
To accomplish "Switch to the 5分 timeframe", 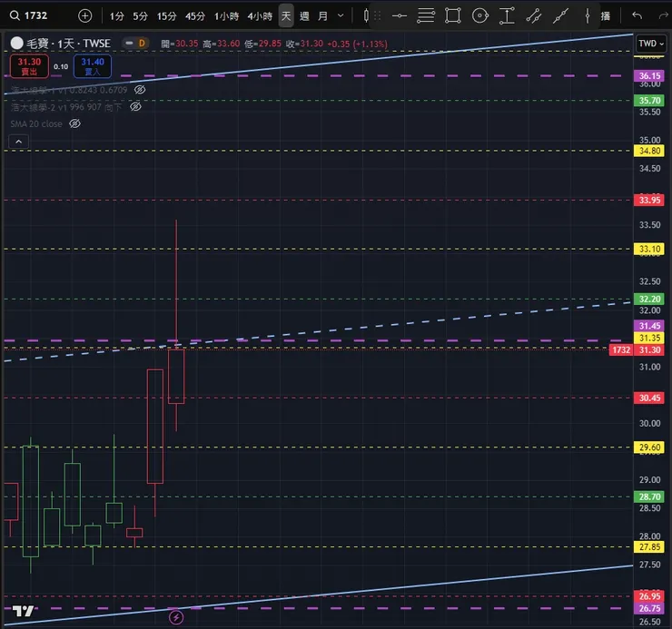I will 140,16.
